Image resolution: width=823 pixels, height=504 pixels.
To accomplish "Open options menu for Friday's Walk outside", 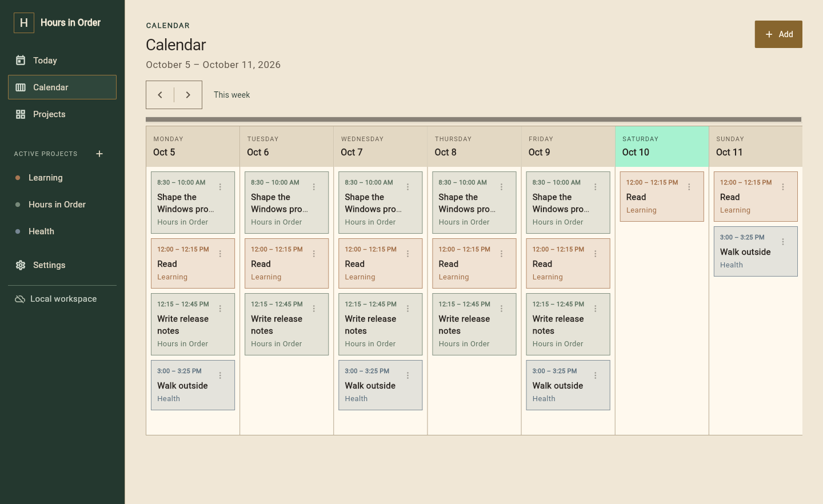I will [595, 375].
